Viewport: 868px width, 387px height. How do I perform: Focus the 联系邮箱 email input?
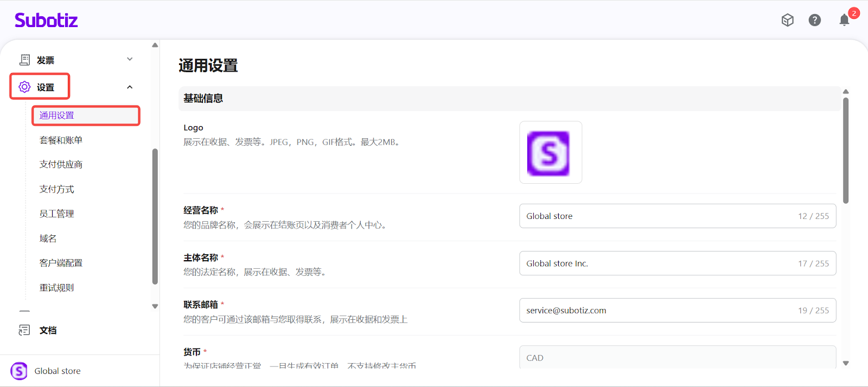click(x=656, y=311)
